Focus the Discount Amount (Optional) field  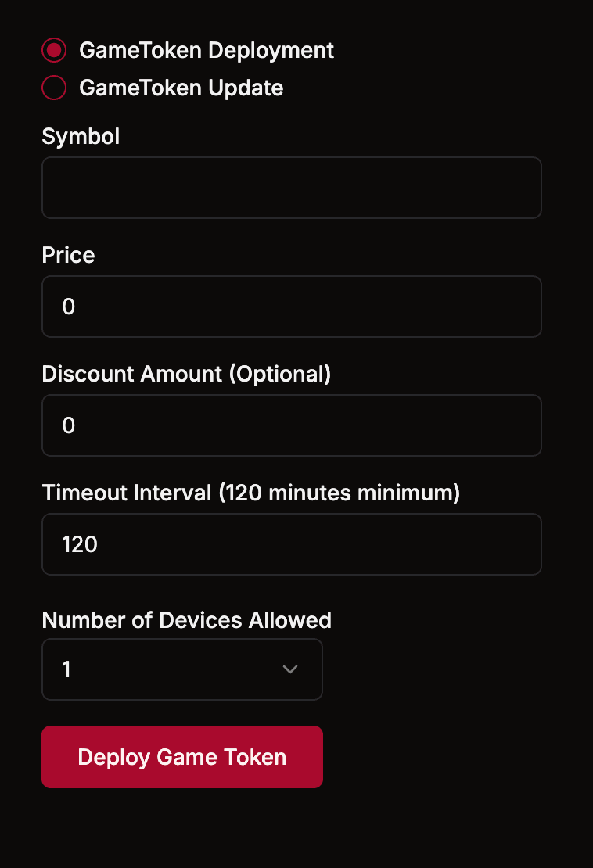291,425
